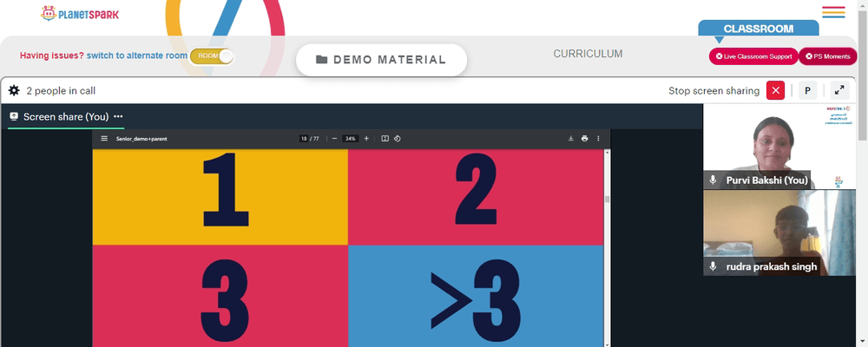This screenshot has height=347, width=868.
Task: Open call settings gear icon
Action: click(14, 91)
